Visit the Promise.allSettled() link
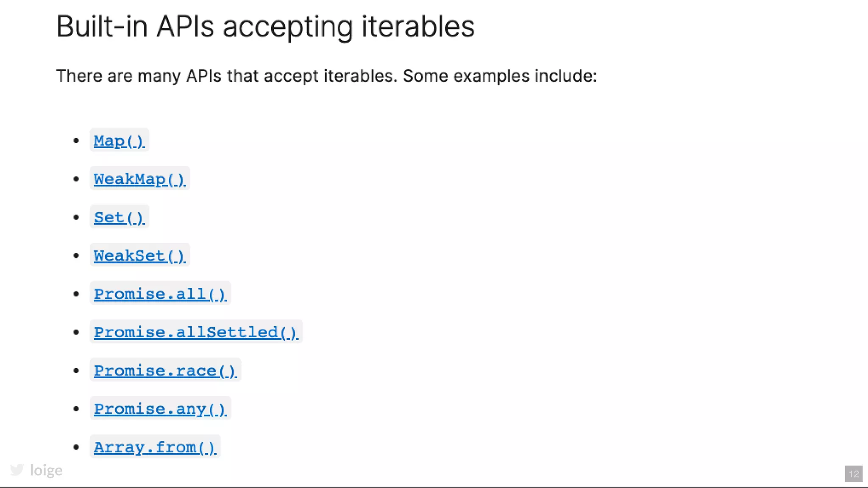The height and width of the screenshot is (488, 868). [x=196, y=332]
